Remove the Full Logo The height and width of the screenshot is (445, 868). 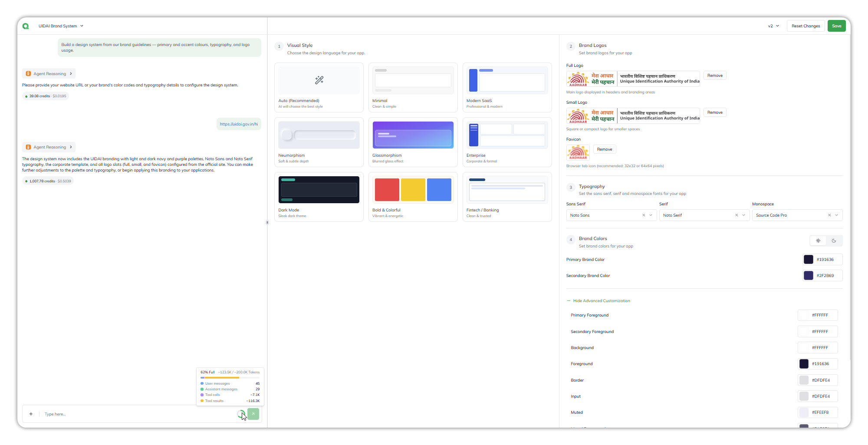715,76
